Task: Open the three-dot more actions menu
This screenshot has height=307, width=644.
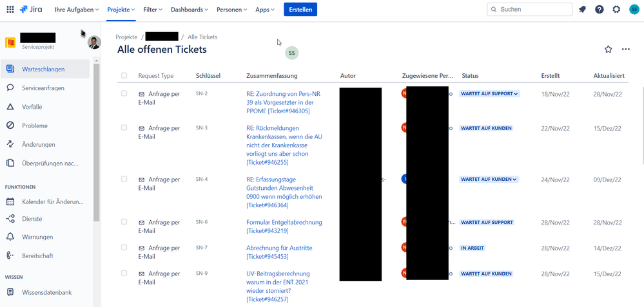Action: click(625, 49)
